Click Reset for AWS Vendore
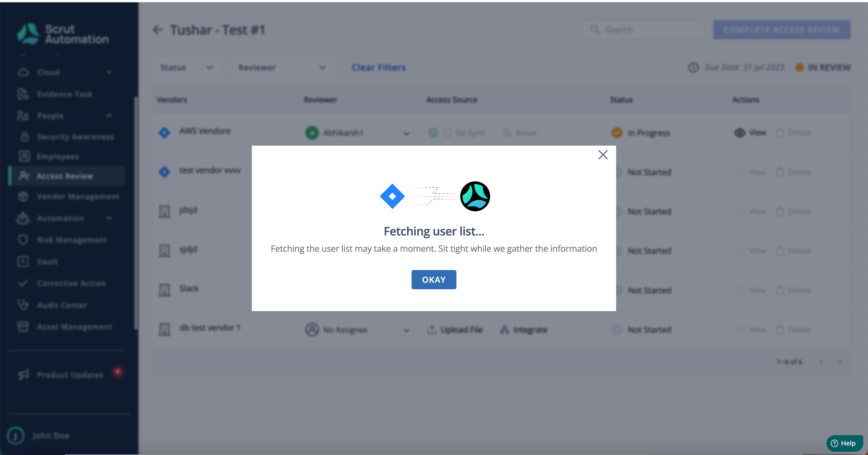The image size is (868, 455). coord(520,133)
